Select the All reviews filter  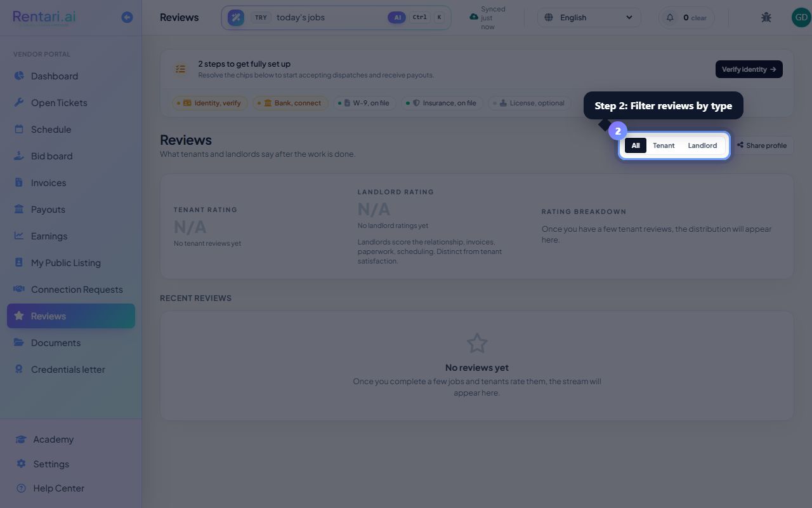636,145
